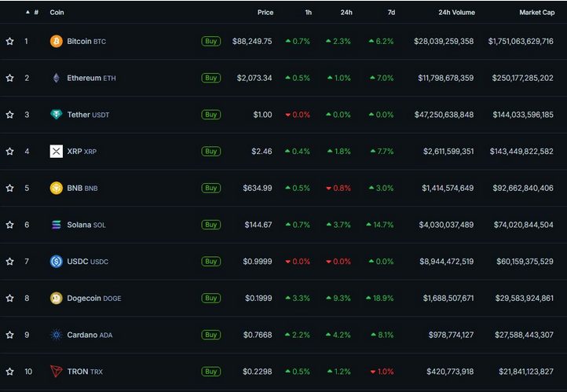The width and height of the screenshot is (567, 392).
Task: Click Buy for Dogecoin
Action: coord(210,298)
